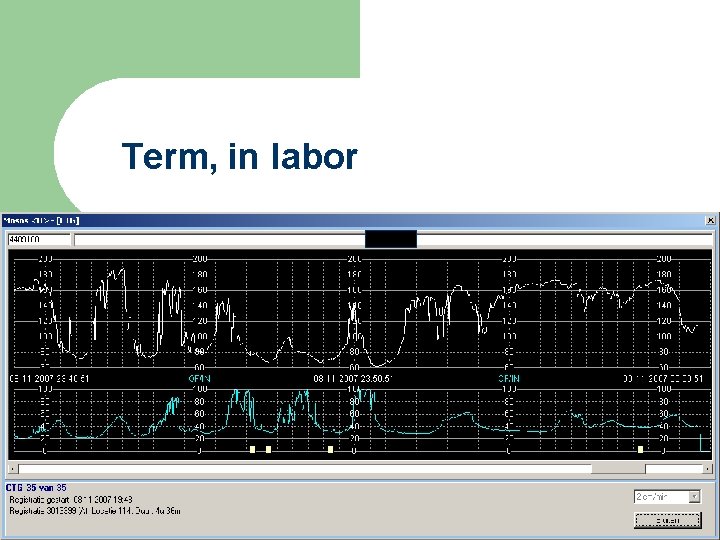Click the 'Term, in labor' slide title
720x540 pixels.
239,156
